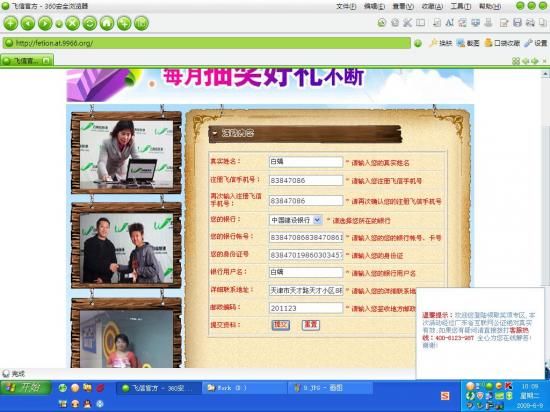Submit the form with the 提交 button

point(281,325)
